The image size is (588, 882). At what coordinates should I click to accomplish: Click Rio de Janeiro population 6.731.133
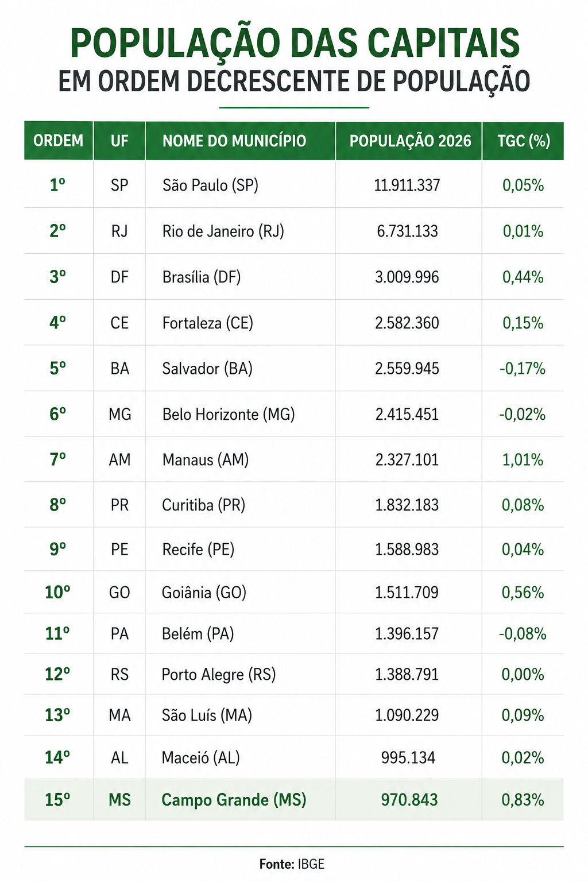408,231
